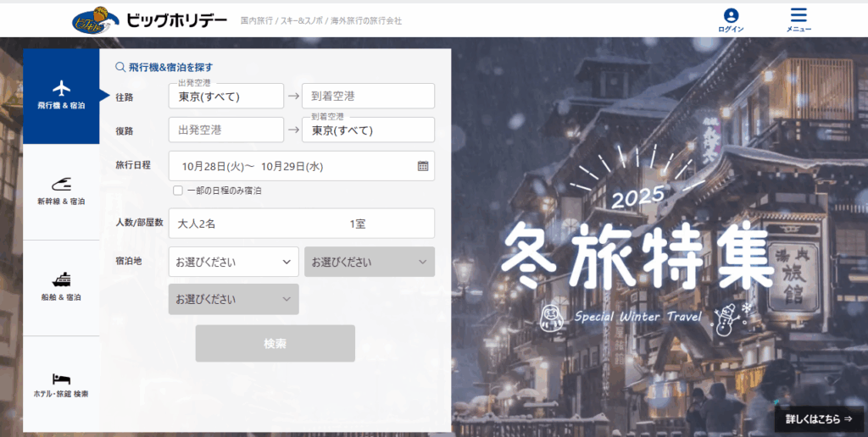Click outbound departure field 東京(すべて)

[x=225, y=97]
